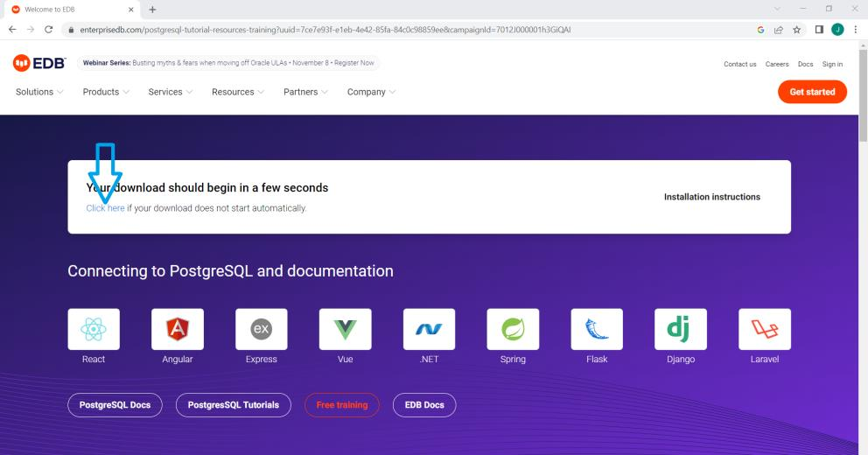View site security lock info
The height and width of the screenshot is (455, 868).
click(x=71, y=30)
